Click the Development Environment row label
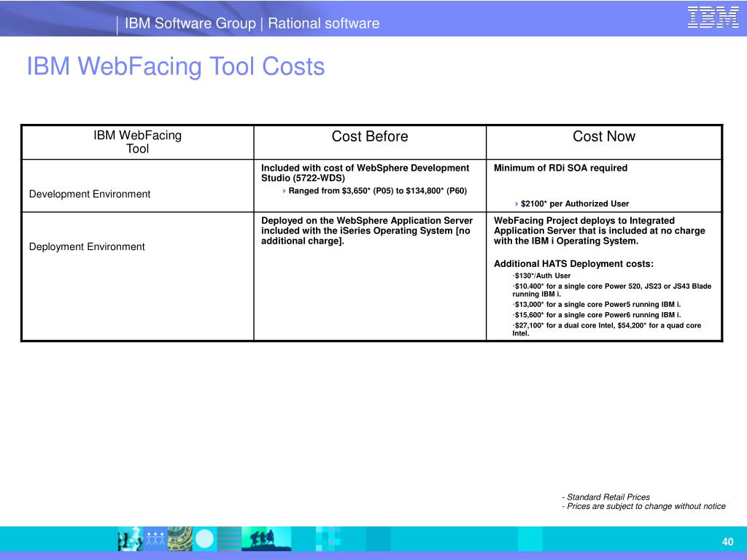Screen dimensions: 747x560 (x=90, y=194)
